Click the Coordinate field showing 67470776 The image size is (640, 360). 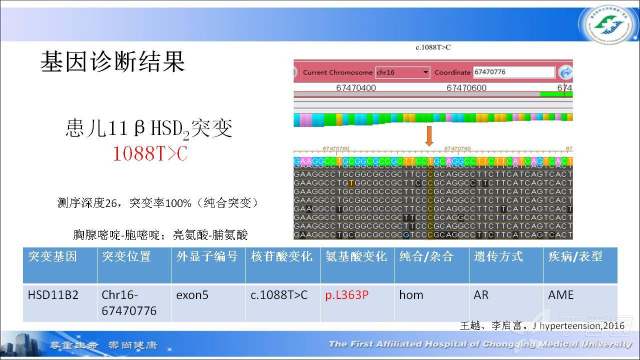click(x=514, y=72)
